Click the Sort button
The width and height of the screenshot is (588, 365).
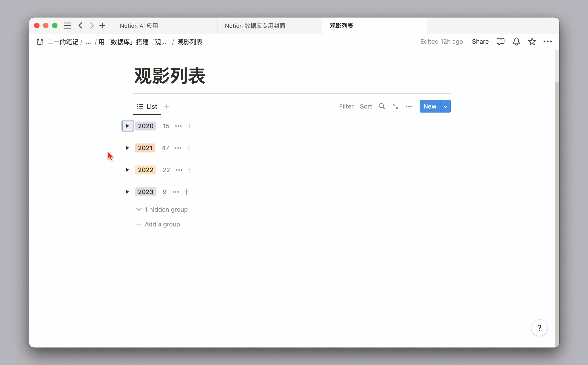(x=366, y=106)
